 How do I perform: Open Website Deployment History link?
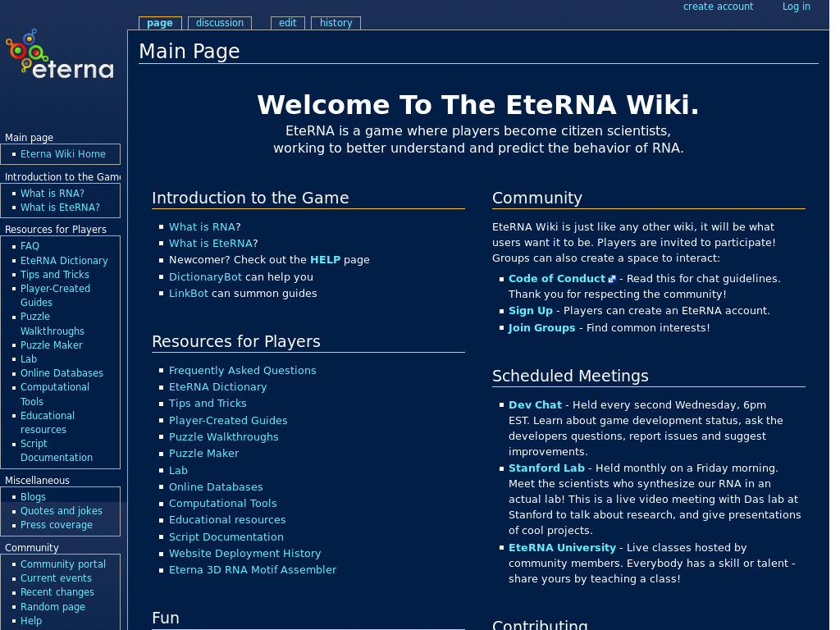point(244,553)
